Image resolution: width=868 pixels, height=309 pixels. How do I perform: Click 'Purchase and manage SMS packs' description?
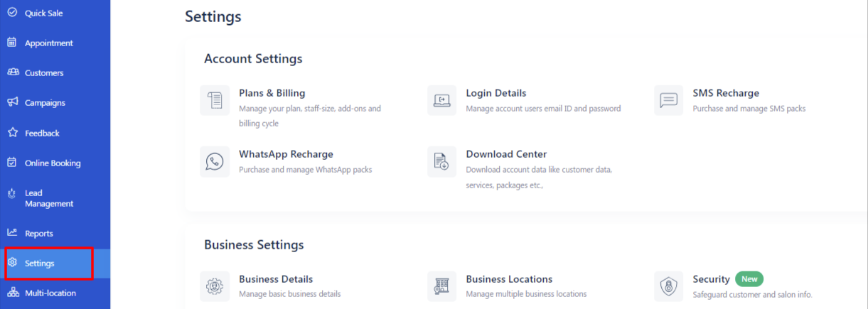[x=749, y=109]
